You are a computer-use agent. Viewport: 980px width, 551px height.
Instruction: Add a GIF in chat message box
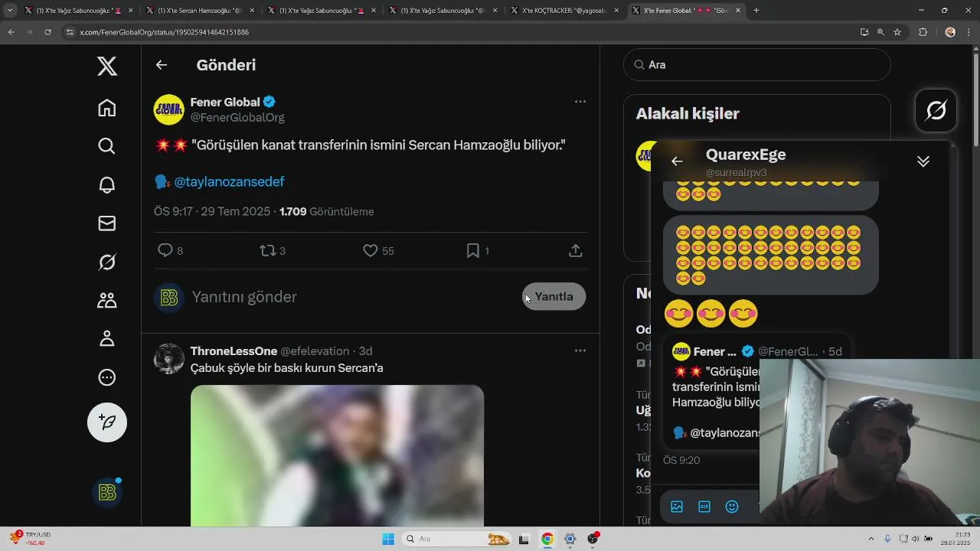pos(704,507)
